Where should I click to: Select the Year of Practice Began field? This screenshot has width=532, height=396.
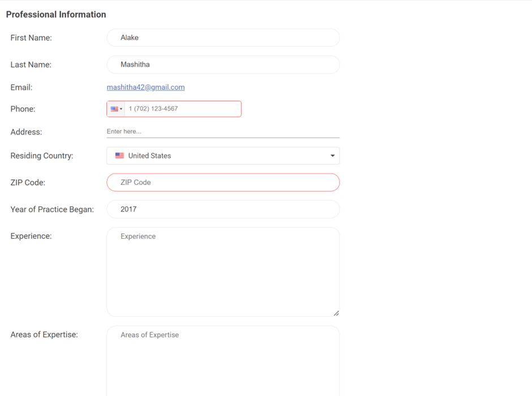point(223,209)
